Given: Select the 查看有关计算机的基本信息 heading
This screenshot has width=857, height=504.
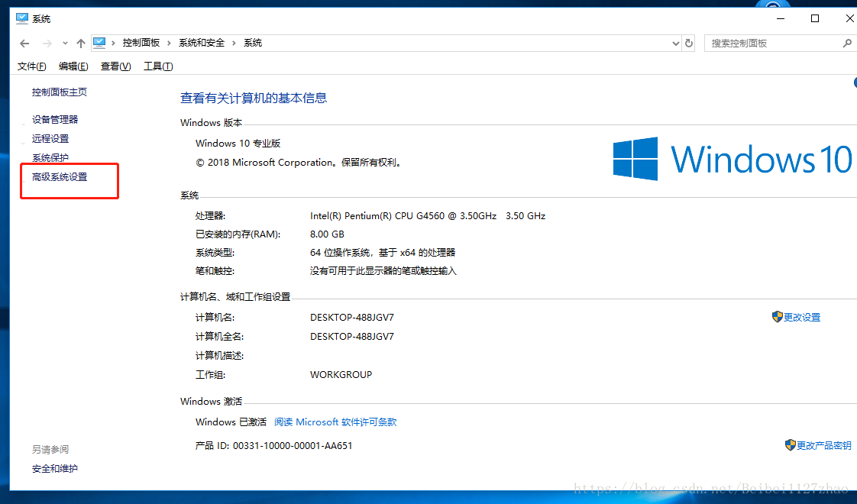Looking at the screenshot, I should [x=254, y=98].
